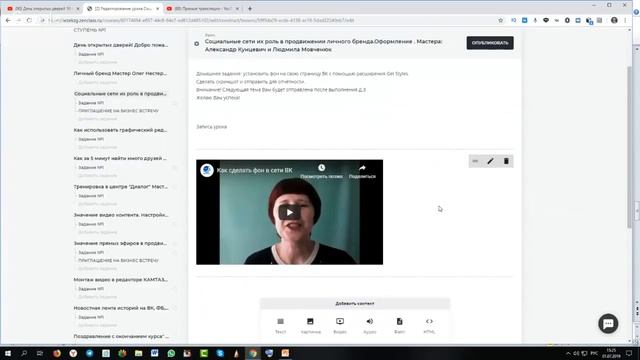Add an Аудио content block
The image size is (640, 360).
point(369,326)
